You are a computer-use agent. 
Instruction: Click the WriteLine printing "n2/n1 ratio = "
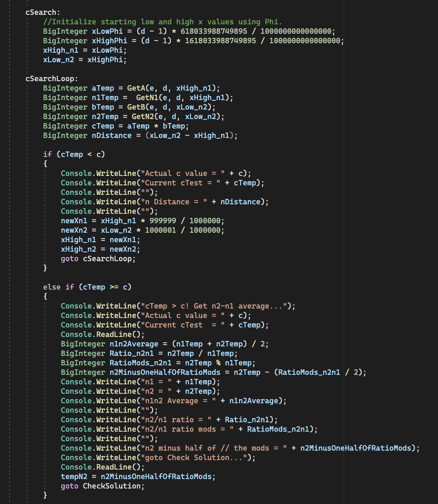pos(169,420)
